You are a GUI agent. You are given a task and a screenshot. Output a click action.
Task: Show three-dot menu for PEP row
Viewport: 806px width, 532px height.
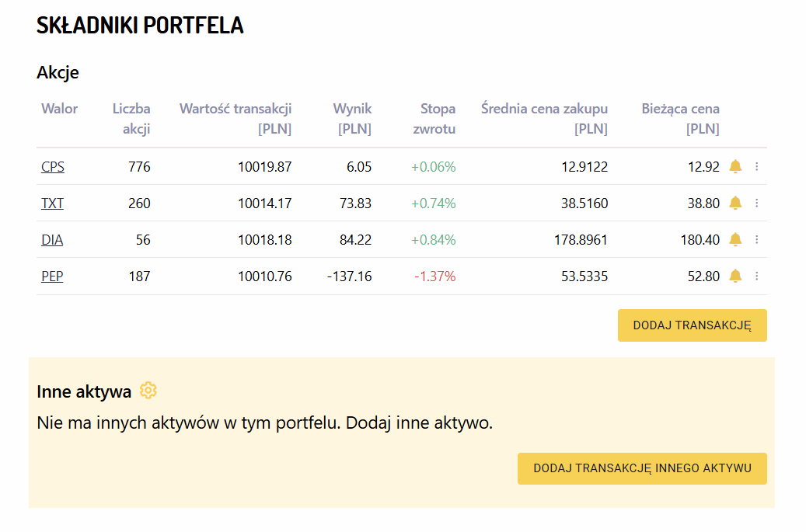coord(757,276)
